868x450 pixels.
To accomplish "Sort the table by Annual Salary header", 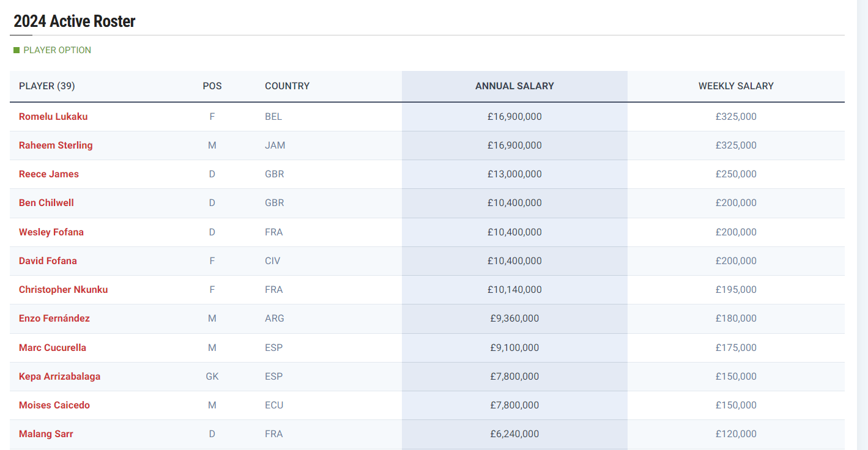I will pos(514,86).
